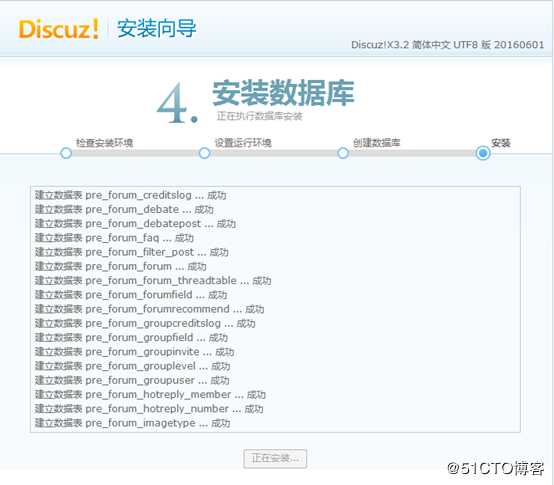
Task: Click the 正在执行数据库安装 subtitle
Action: coord(259,116)
